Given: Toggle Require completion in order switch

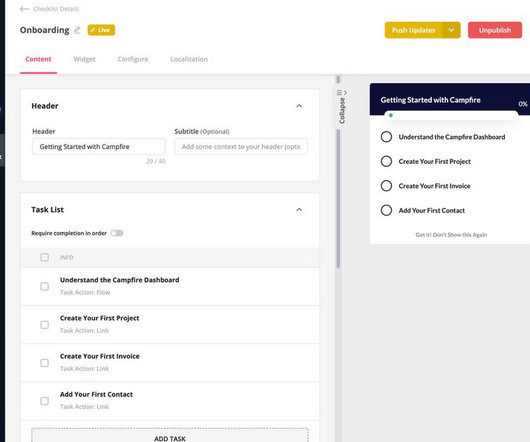Looking at the screenshot, I should [x=117, y=233].
